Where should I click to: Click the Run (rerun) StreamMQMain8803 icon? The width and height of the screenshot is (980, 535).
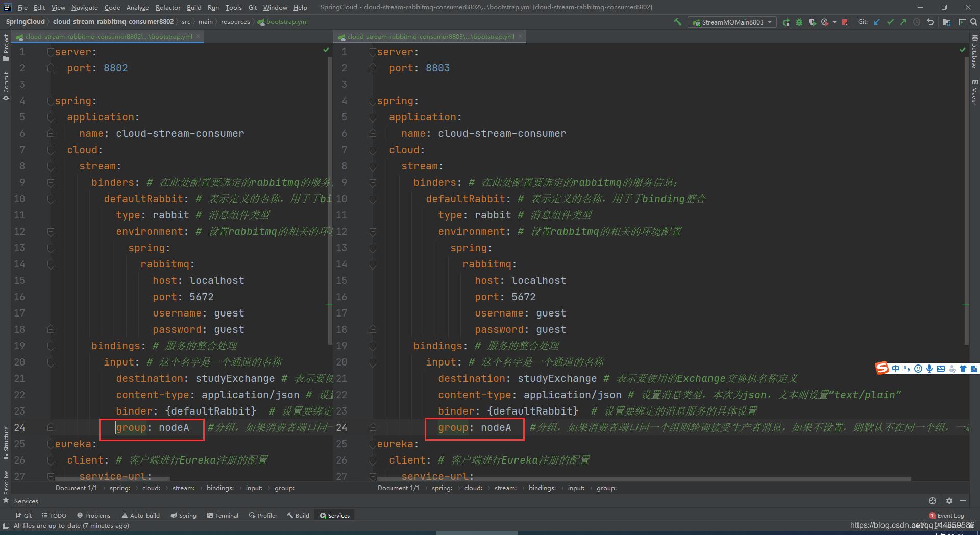pos(786,22)
